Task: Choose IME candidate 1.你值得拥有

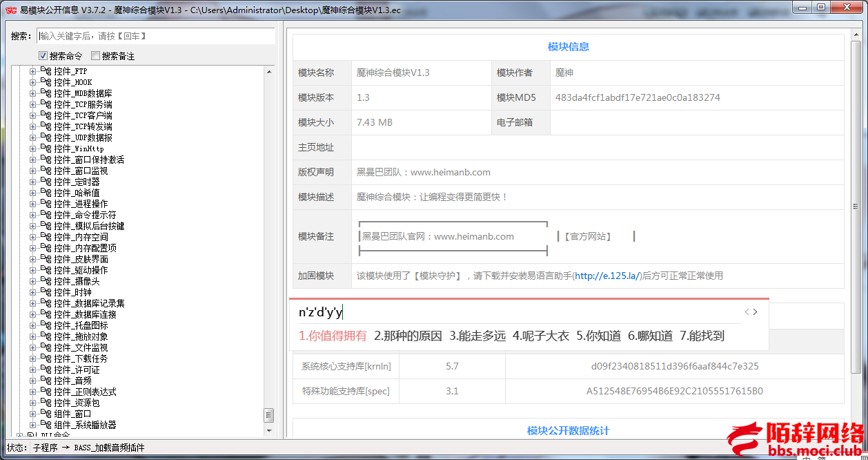Action: click(333, 336)
